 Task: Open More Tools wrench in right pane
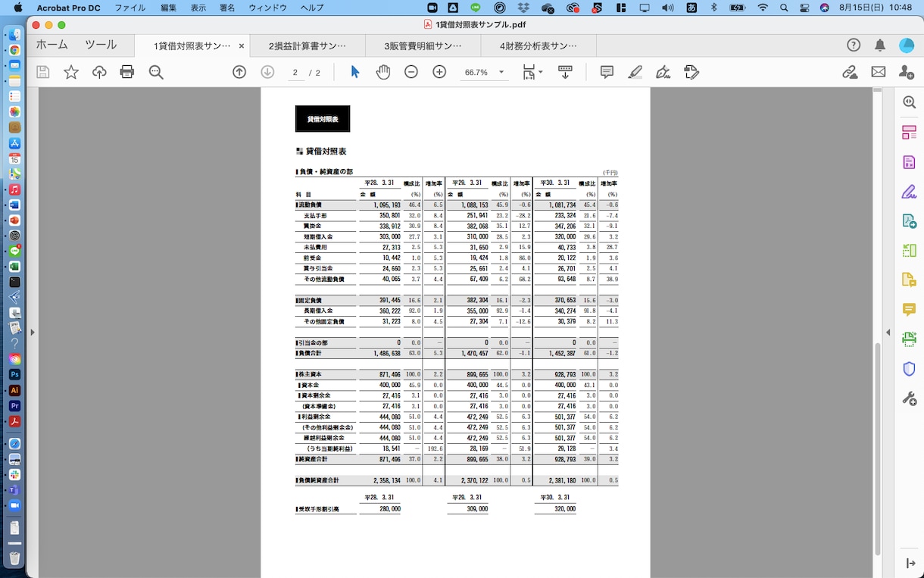point(910,398)
